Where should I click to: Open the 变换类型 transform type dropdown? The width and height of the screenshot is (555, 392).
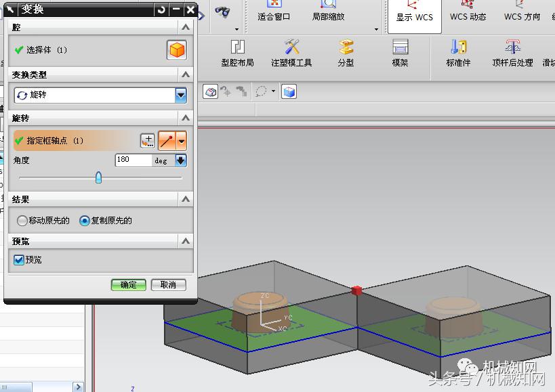(x=181, y=95)
